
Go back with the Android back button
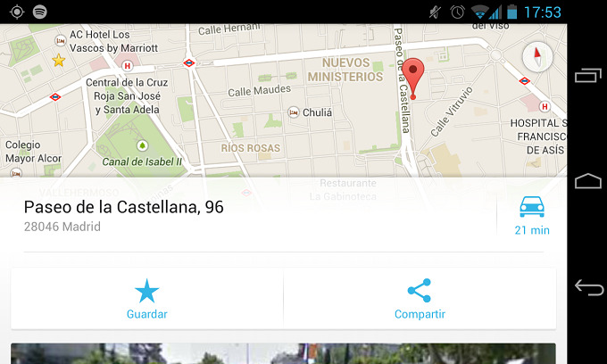click(589, 287)
